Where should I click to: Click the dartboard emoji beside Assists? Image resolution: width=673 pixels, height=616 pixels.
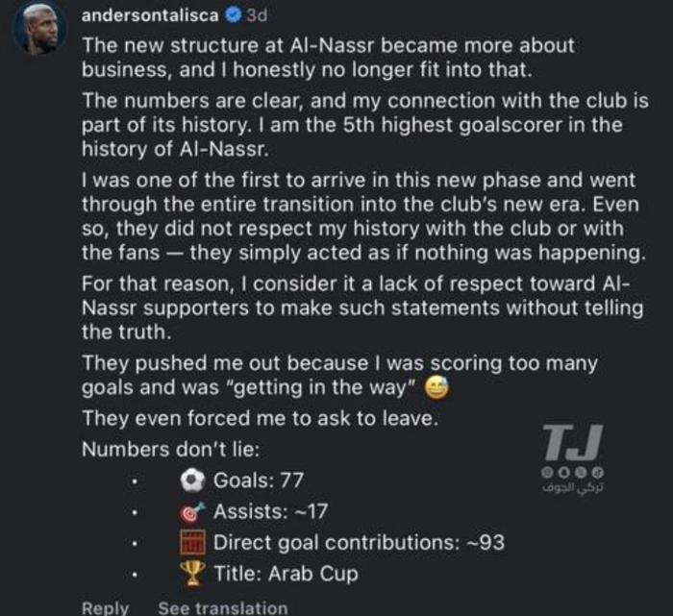tap(193, 511)
